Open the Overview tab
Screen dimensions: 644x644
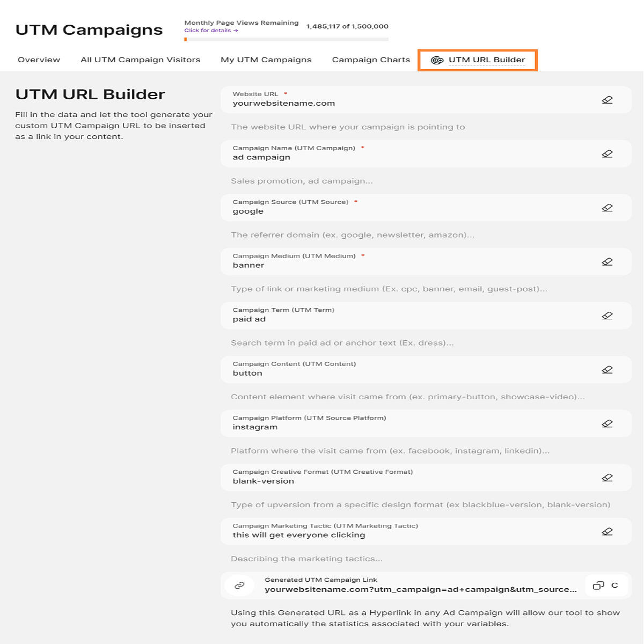[39, 60]
